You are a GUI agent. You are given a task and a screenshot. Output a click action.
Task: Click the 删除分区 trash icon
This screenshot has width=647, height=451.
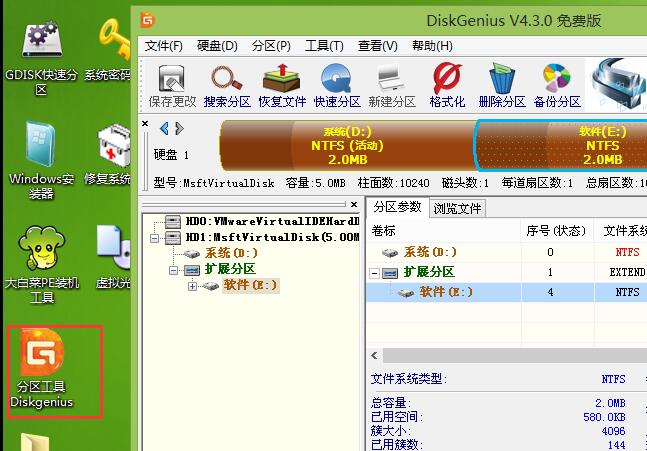tap(502, 86)
